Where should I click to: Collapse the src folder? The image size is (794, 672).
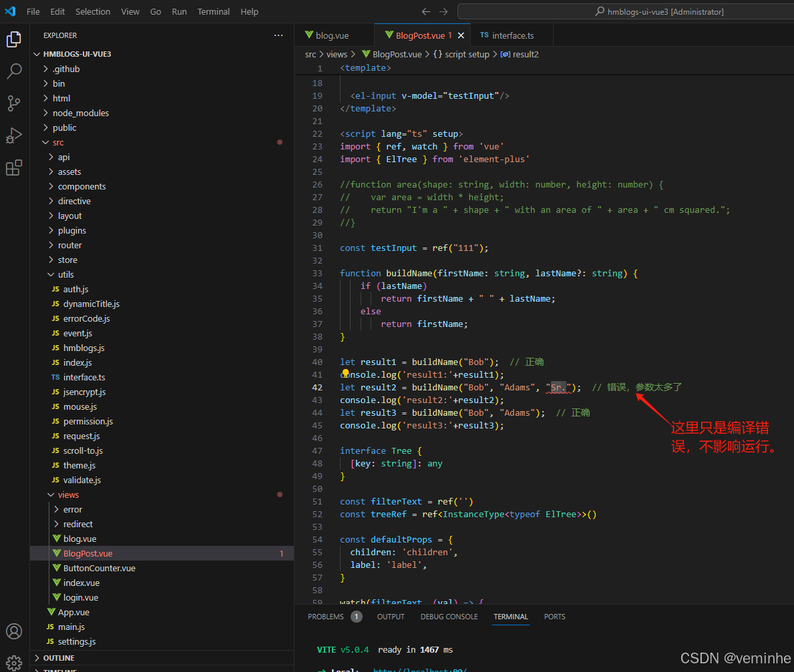(162, 142)
